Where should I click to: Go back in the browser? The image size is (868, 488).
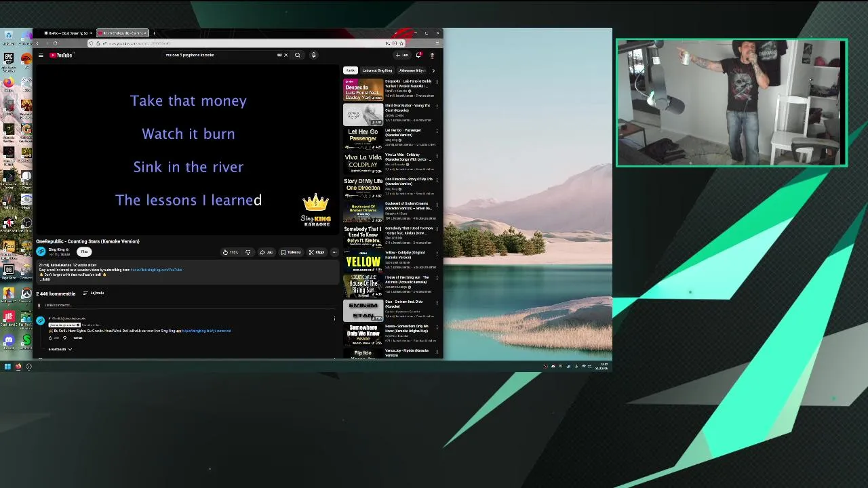tap(38, 43)
